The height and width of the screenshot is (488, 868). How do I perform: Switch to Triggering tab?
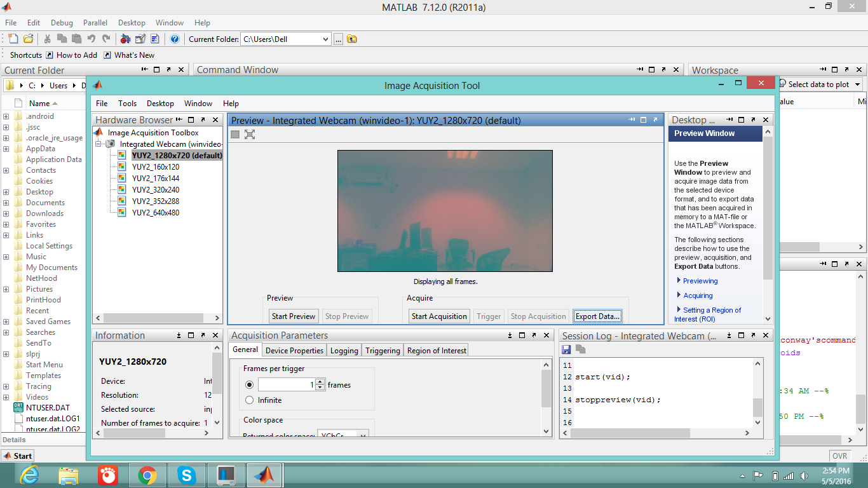pos(383,350)
